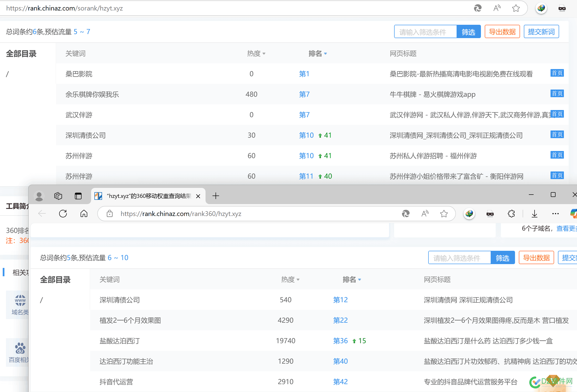This screenshot has width=577, height=392.
Task: Sort by 排名 in front window table
Action: (352, 280)
